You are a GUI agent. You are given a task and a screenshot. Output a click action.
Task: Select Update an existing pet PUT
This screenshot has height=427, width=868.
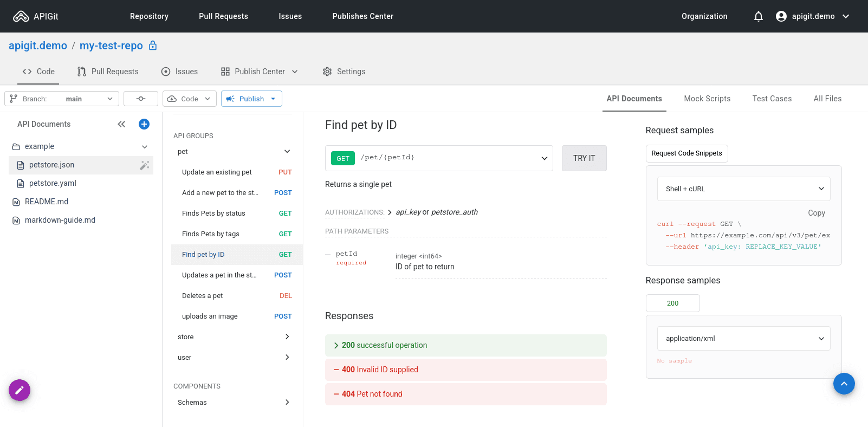(237, 172)
